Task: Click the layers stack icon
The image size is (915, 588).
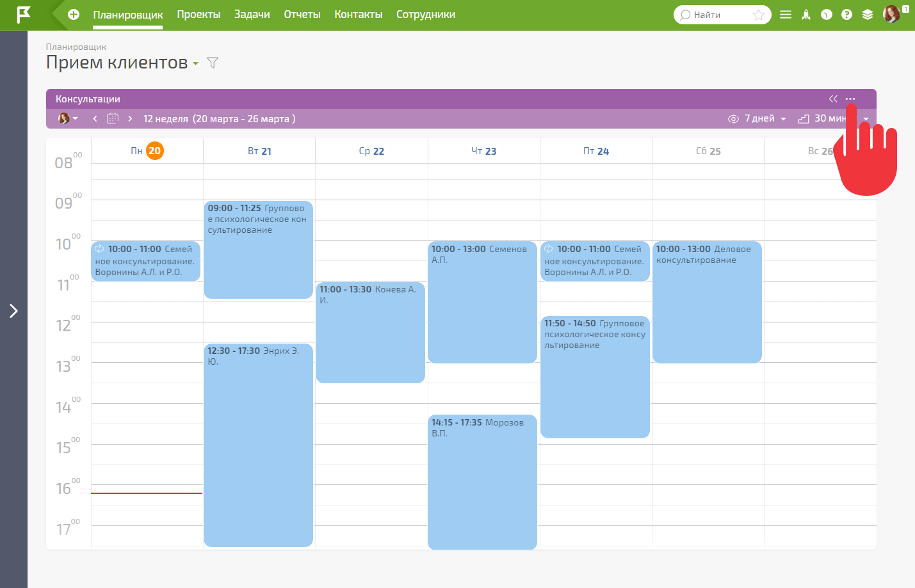Action: [868, 15]
